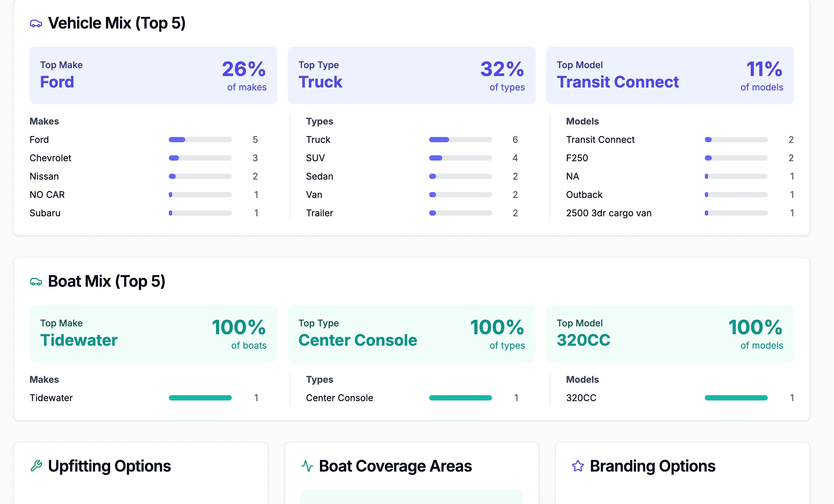Image resolution: width=834 pixels, height=504 pixels.
Task: Click the Center Console types progress bar
Action: click(460, 398)
